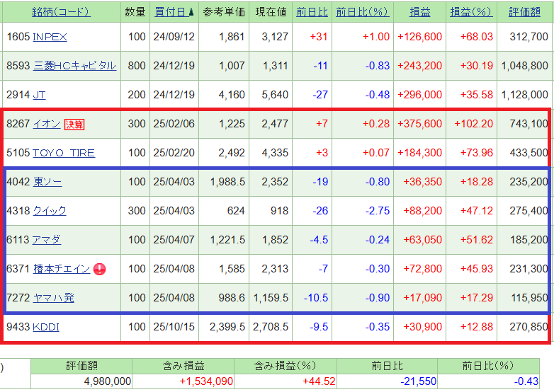Open the JT stock link

point(39,94)
